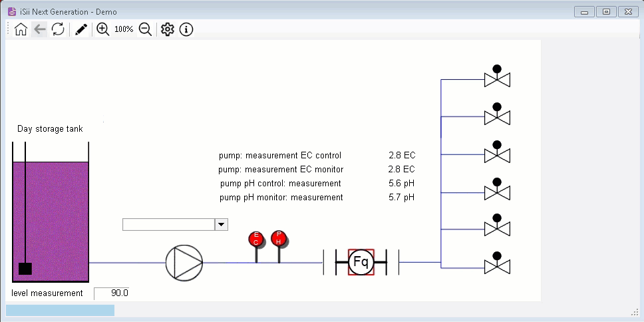Close the iSii Next Generation window
This screenshot has width=644, height=322.
point(628,12)
